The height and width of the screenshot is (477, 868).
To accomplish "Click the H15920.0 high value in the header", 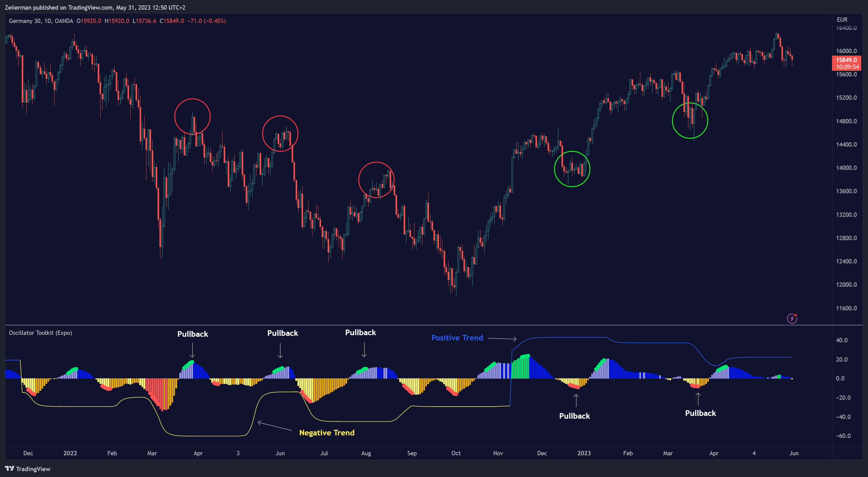I will tap(117, 21).
